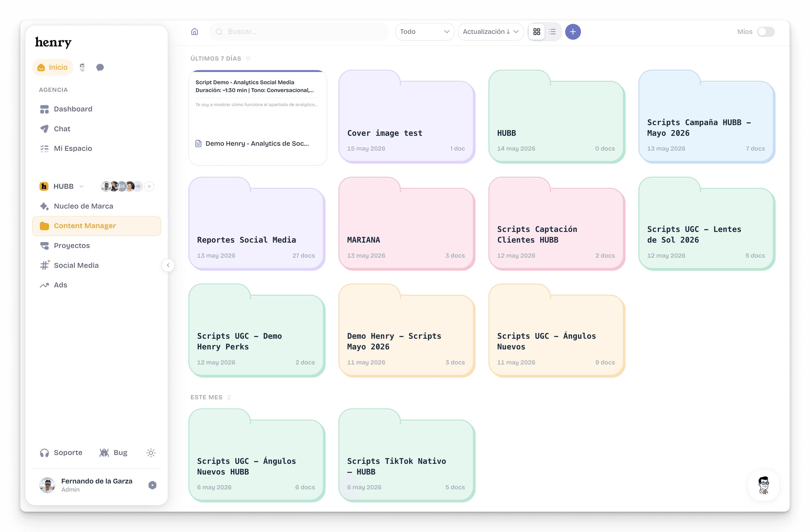Click the orange HUBB workspace logo
Screen dimensions: 810x532
point(44,186)
